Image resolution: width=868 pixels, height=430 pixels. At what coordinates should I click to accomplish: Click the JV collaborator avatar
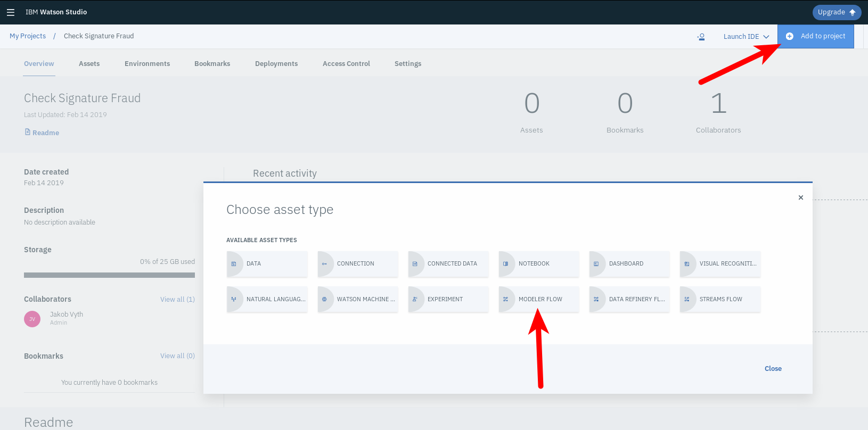click(x=32, y=319)
